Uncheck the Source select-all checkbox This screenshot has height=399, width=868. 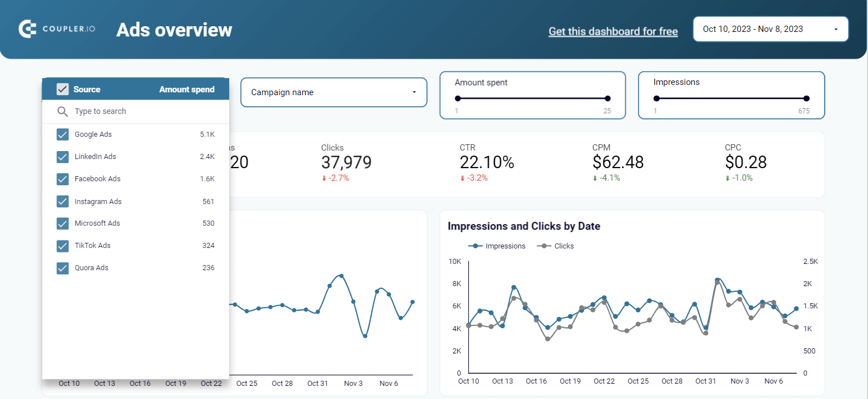tap(63, 89)
